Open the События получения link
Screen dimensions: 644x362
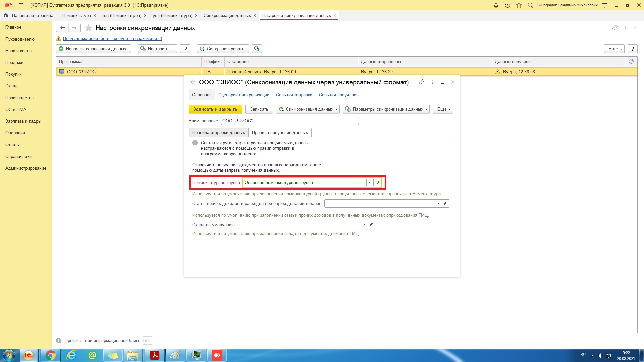click(x=339, y=95)
